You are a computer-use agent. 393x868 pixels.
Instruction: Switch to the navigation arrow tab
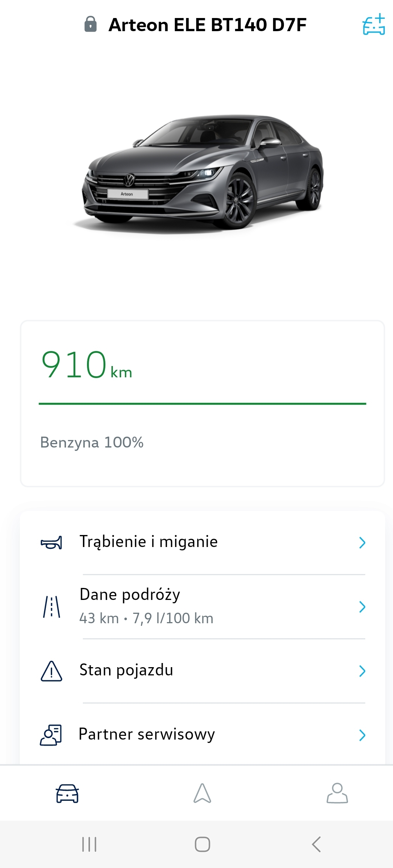(x=202, y=793)
